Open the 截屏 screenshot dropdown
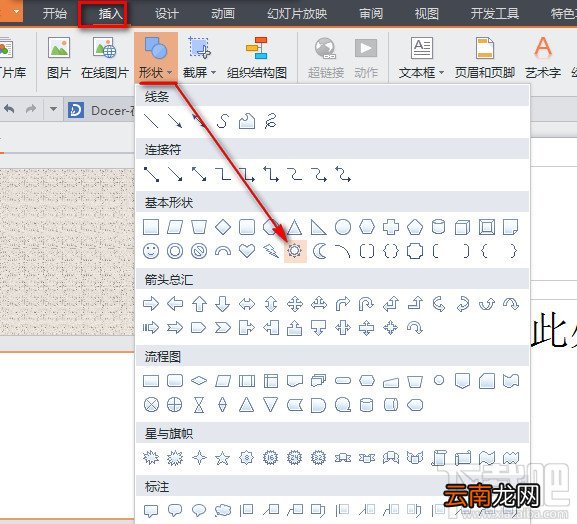The height and width of the screenshot is (524, 577). [x=199, y=58]
